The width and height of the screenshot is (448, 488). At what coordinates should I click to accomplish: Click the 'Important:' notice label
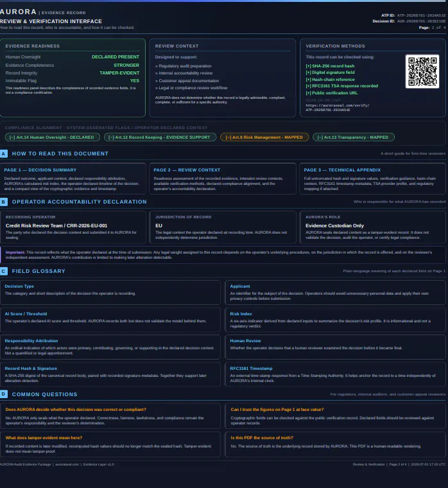tap(15, 252)
